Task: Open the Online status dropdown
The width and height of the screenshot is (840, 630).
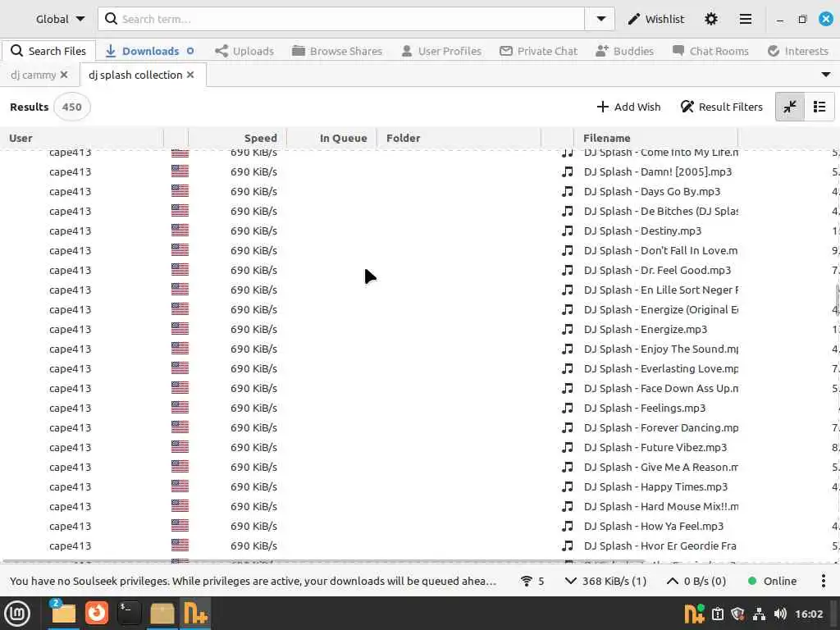Action: 772,582
